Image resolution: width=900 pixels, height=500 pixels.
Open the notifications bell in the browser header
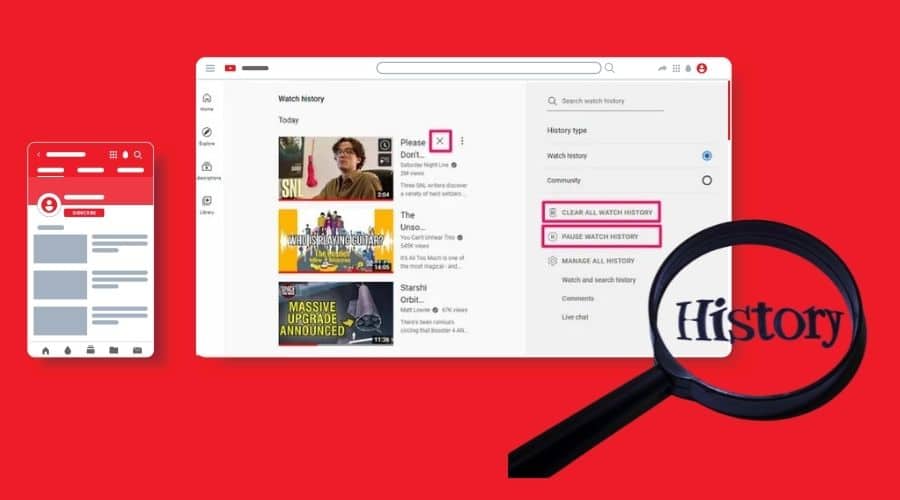(688, 68)
